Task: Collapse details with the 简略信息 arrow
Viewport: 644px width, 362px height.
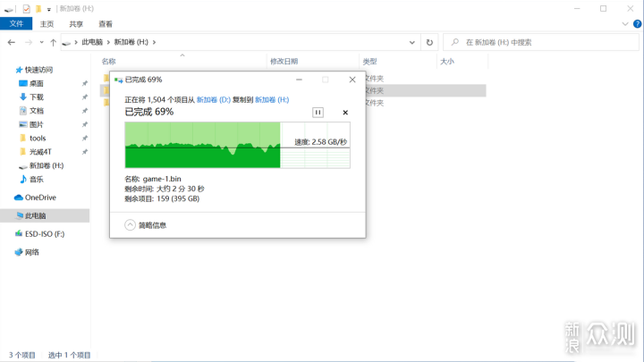Action: pyautogui.click(x=130, y=225)
